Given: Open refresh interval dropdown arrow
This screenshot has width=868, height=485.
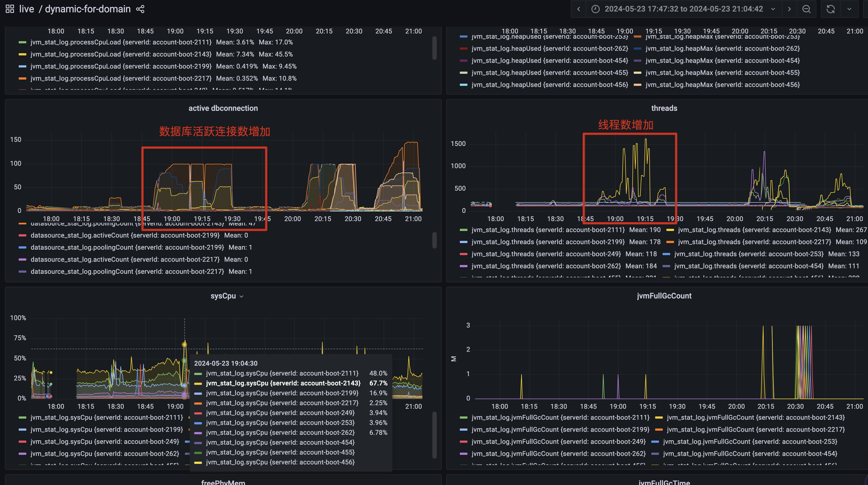Looking at the screenshot, I should (x=849, y=9).
